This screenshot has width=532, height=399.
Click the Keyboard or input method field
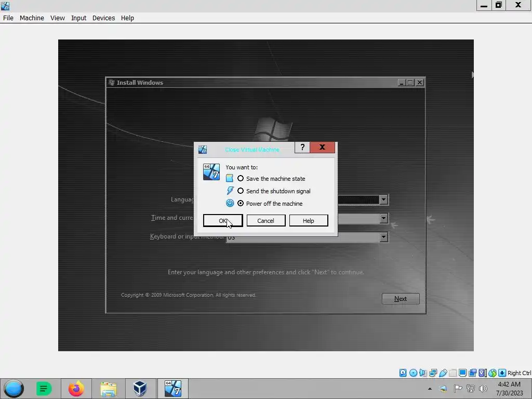(307, 237)
